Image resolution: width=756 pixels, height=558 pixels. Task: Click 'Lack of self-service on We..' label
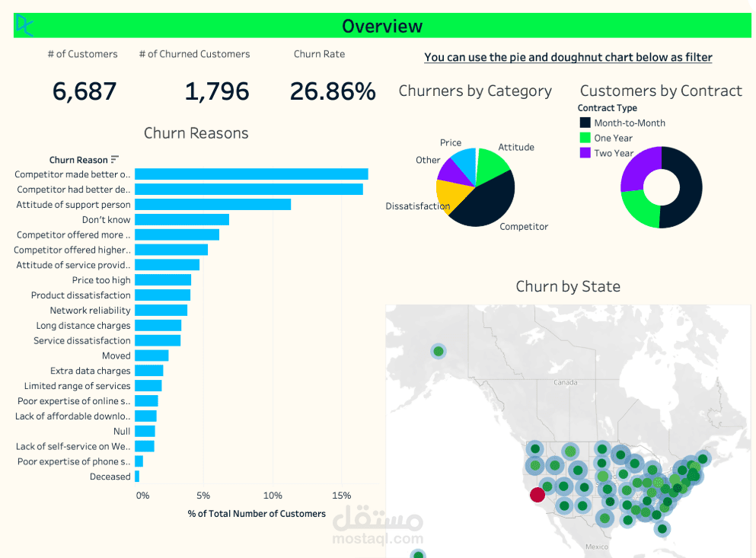point(73,446)
